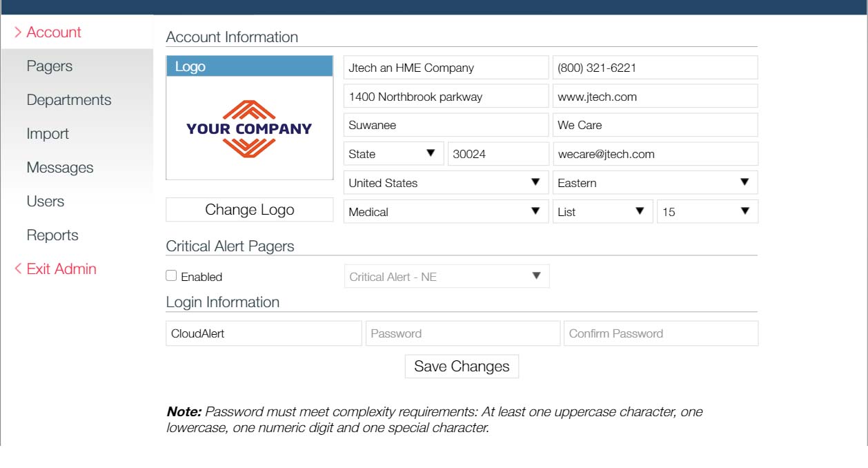
Task: Open the List view dropdown
Action: pyautogui.click(x=602, y=212)
